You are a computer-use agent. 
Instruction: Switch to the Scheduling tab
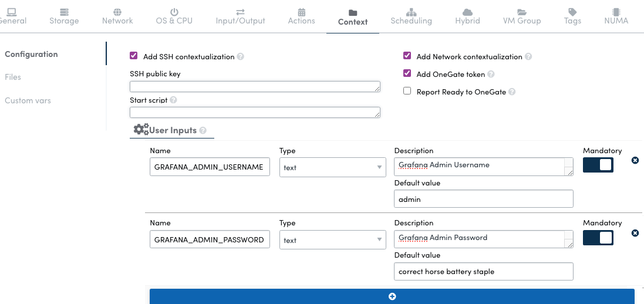pos(411,16)
